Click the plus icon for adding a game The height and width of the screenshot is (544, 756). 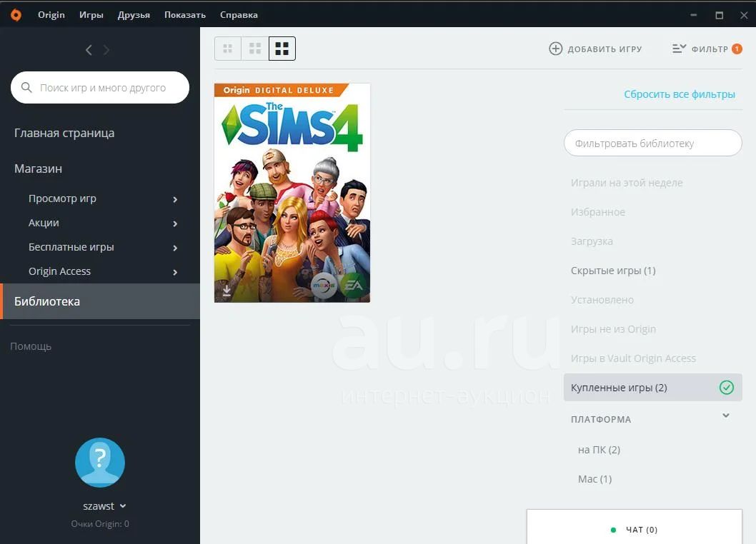coord(555,49)
